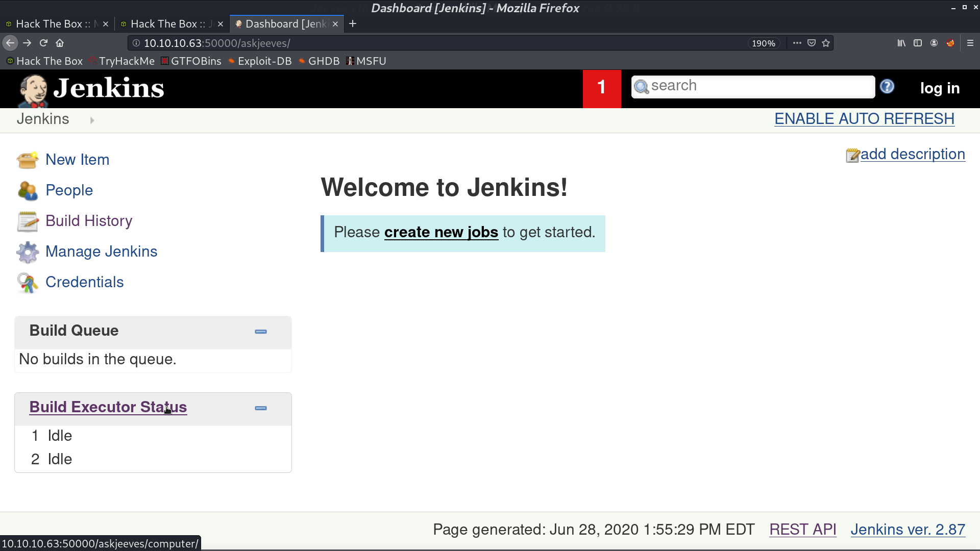Open Build Executor Status link
Screen dimensions: 980x551
108,407
